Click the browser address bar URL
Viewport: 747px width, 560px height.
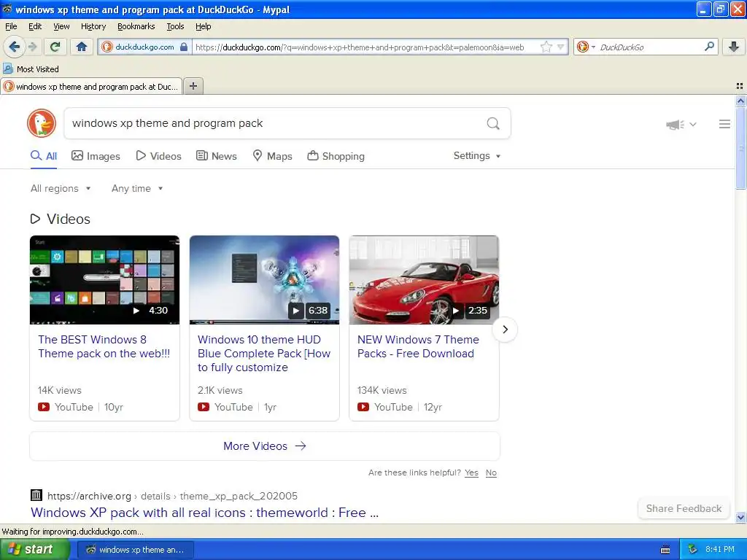(x=360, y=47)
